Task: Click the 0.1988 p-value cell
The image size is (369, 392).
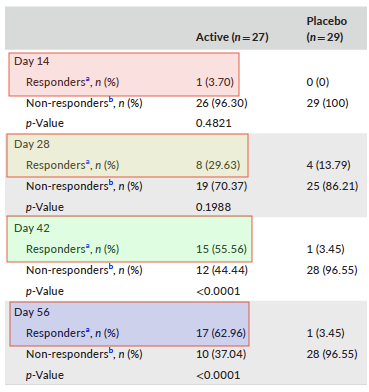Action: pyautogui.click(x=213, y=207)
